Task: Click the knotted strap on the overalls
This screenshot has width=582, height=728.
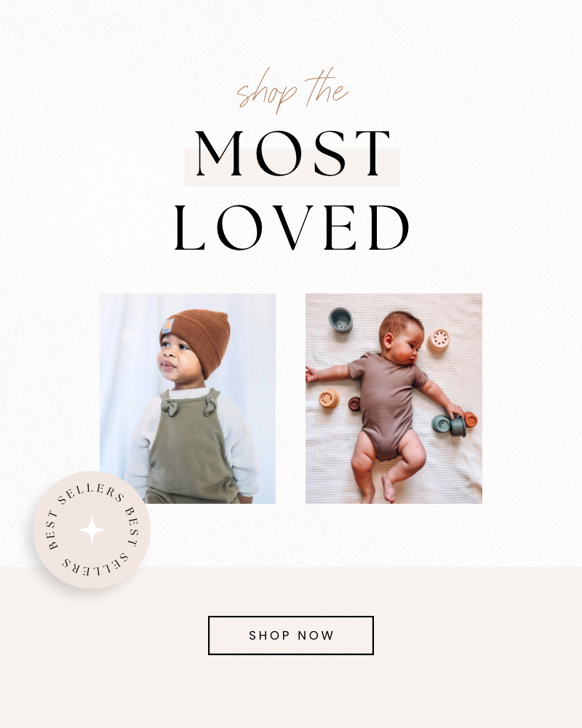Action: [x=170, y=407]
